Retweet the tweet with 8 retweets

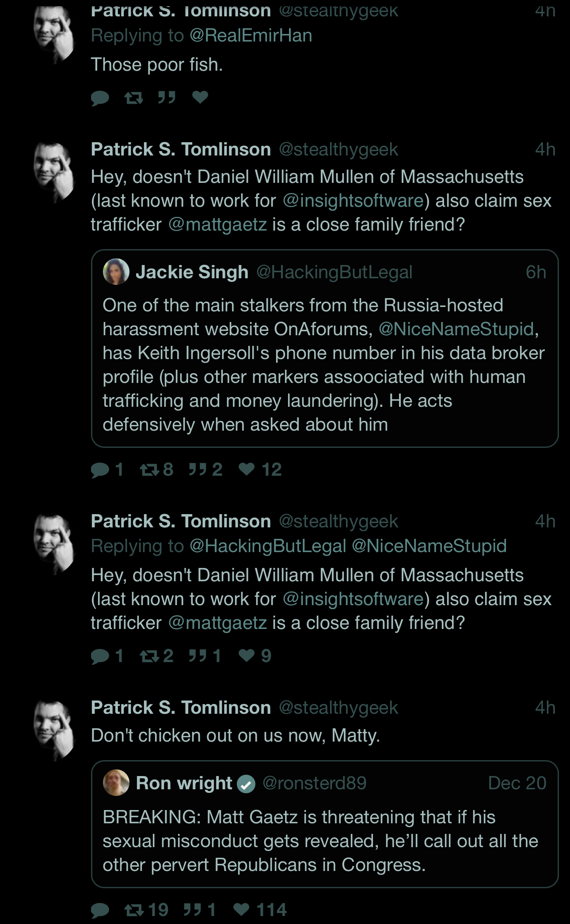point(156,469)
